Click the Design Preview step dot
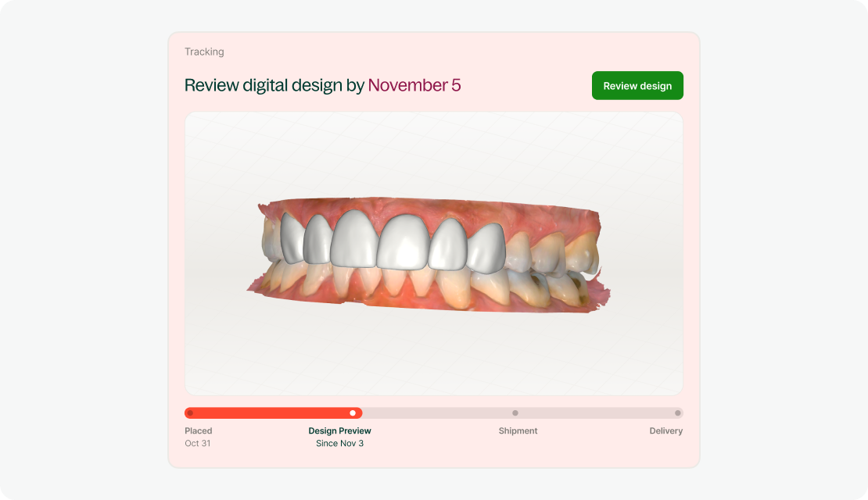 (x=353, y=413)
